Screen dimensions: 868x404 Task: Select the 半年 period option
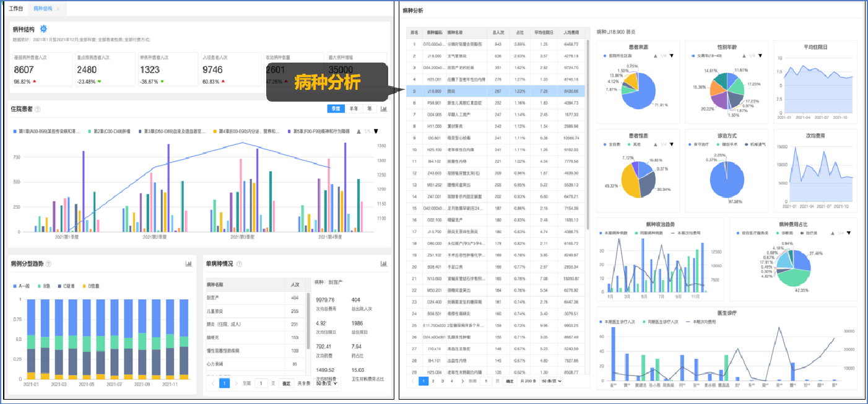[354, 109]
